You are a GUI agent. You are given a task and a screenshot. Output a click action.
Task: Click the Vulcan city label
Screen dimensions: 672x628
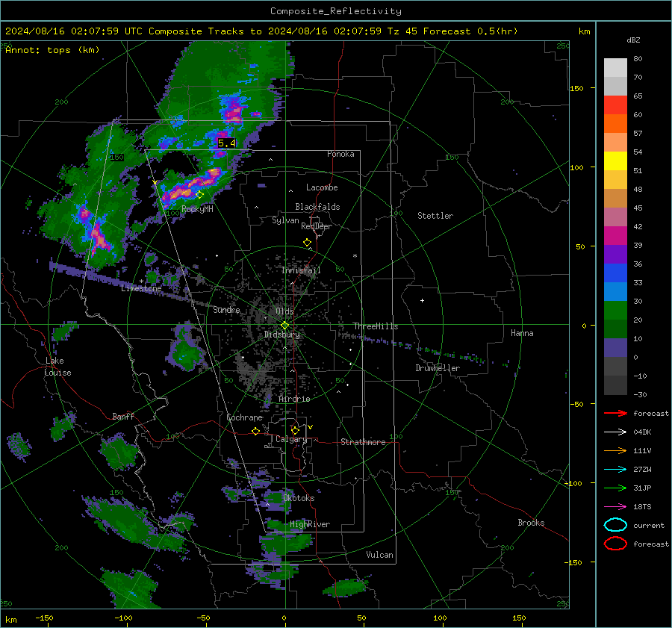pyautogui.click(x=380, y=555)
